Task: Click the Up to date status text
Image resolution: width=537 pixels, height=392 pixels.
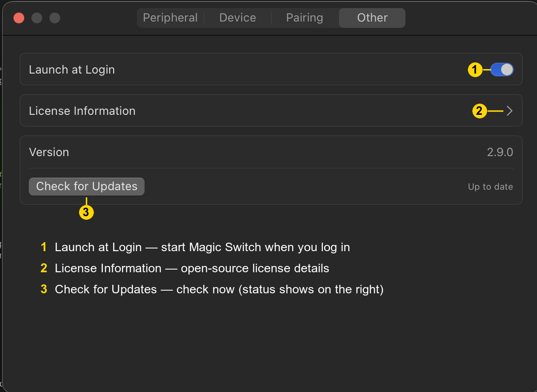Action: click(x=490, y=187)
